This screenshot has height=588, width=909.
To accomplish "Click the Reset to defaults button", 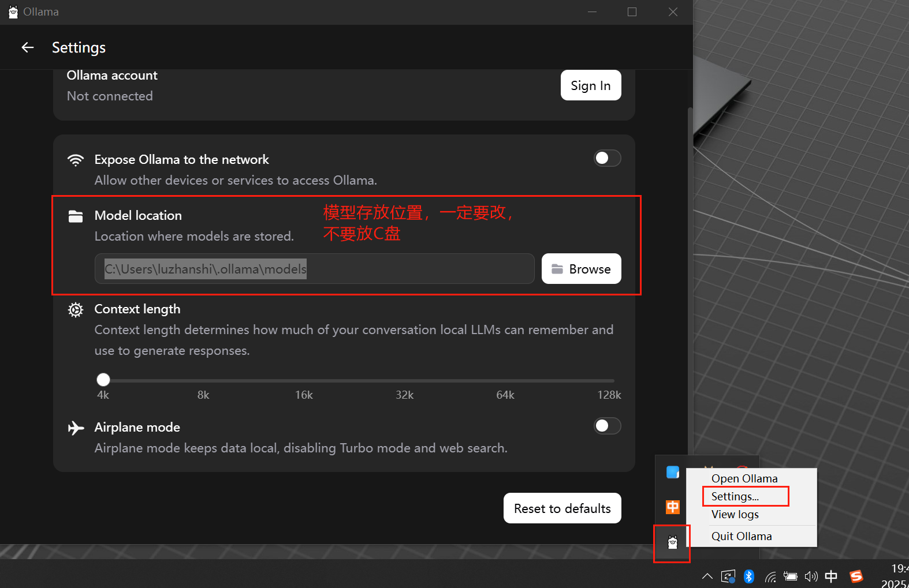I will point(562,508).
